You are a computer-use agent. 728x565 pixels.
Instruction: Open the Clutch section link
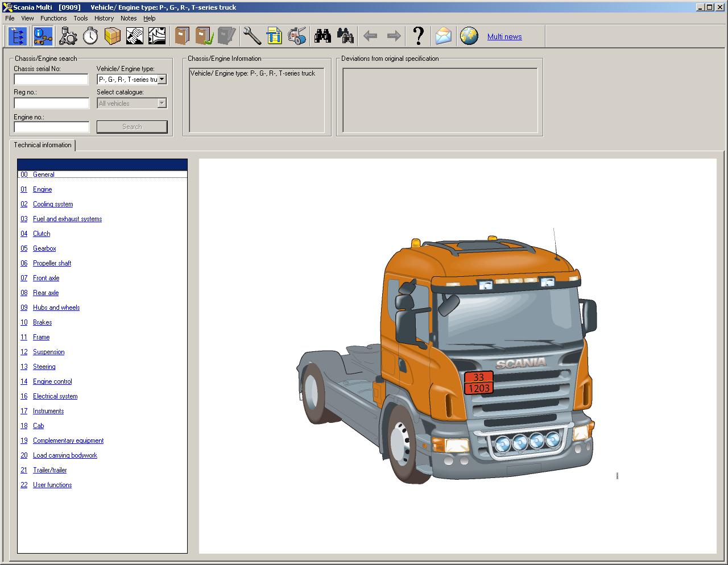pyautogui.click(x=42, y=234)
